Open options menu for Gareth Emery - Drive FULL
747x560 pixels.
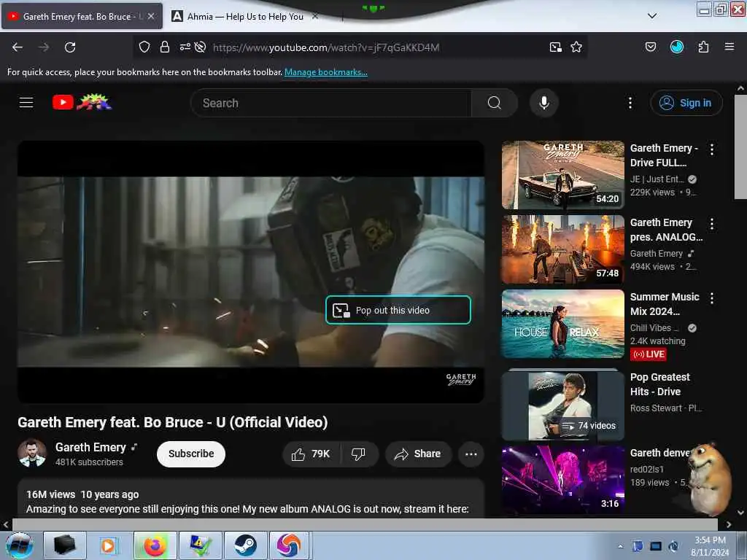point(712,149)
